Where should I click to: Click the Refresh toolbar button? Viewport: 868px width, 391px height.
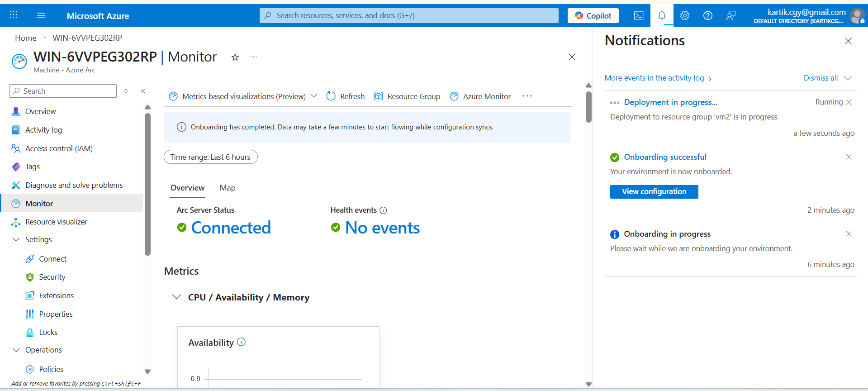(x=346, y=96)
